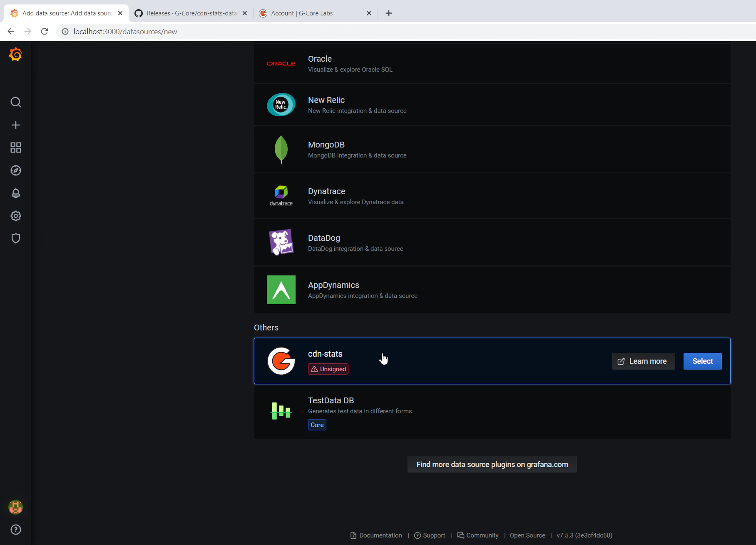This screenshot has height=545, width=756.
Task: Open the Help question-mark icon
Action: pyautogui.click(x=15, y=530)
